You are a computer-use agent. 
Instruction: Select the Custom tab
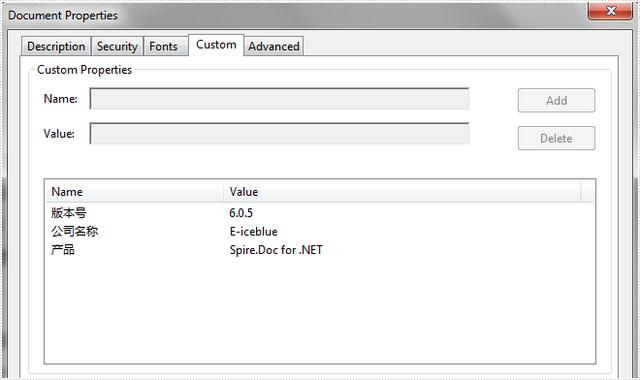tap(216, 45)
